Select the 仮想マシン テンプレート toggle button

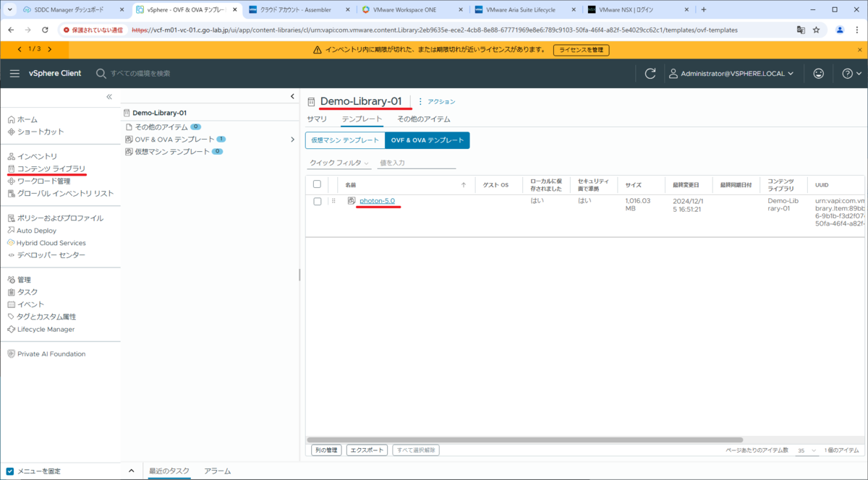(x=345, y=140)
